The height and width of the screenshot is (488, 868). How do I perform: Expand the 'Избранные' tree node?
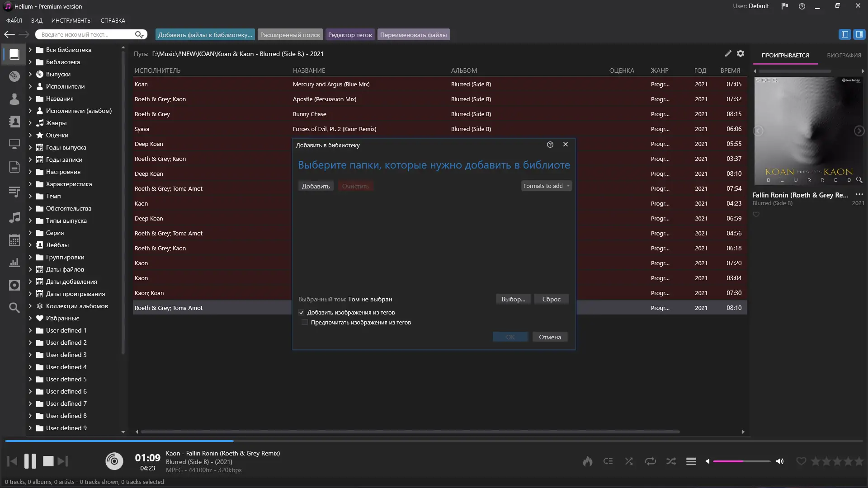(30, 318)
